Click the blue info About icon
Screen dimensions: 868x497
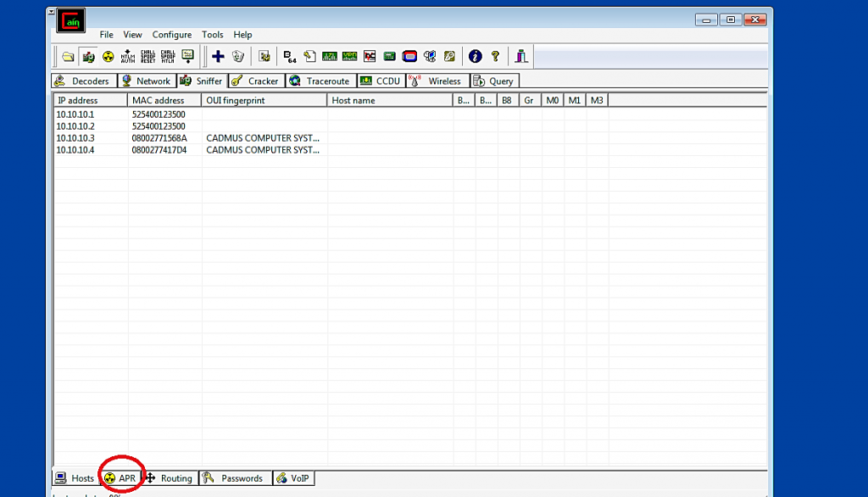click(x=475, y=57)
